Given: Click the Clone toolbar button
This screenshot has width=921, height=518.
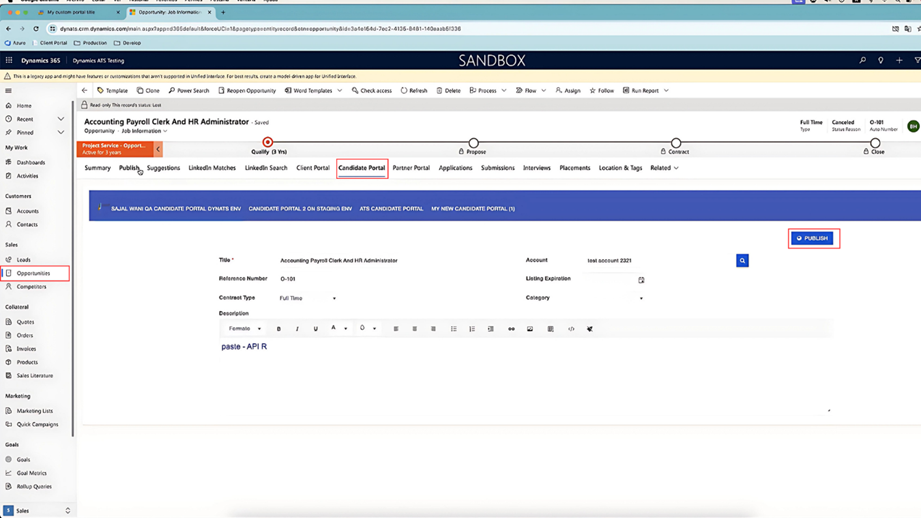Looking at the screenshot, I should (x=148, y=90).
